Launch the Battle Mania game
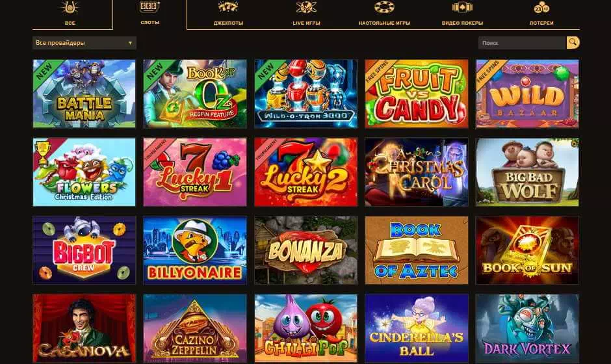The width and height of the screenshot is (611, 364). click(x=84, y=94)
